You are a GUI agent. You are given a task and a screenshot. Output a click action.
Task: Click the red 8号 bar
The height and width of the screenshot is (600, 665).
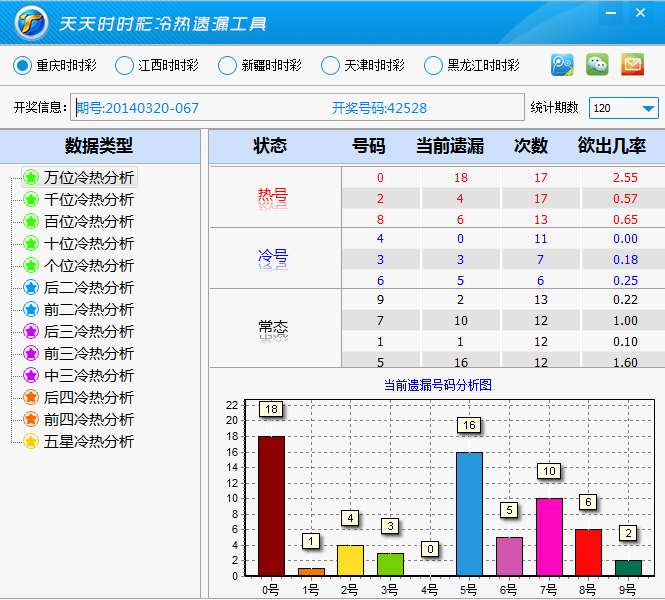pos(589,553)
